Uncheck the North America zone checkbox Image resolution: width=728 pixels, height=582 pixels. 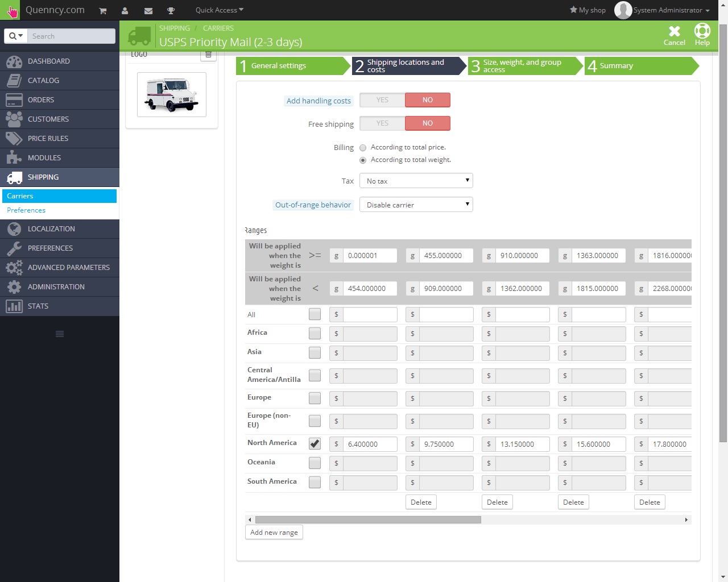point(315,444)
